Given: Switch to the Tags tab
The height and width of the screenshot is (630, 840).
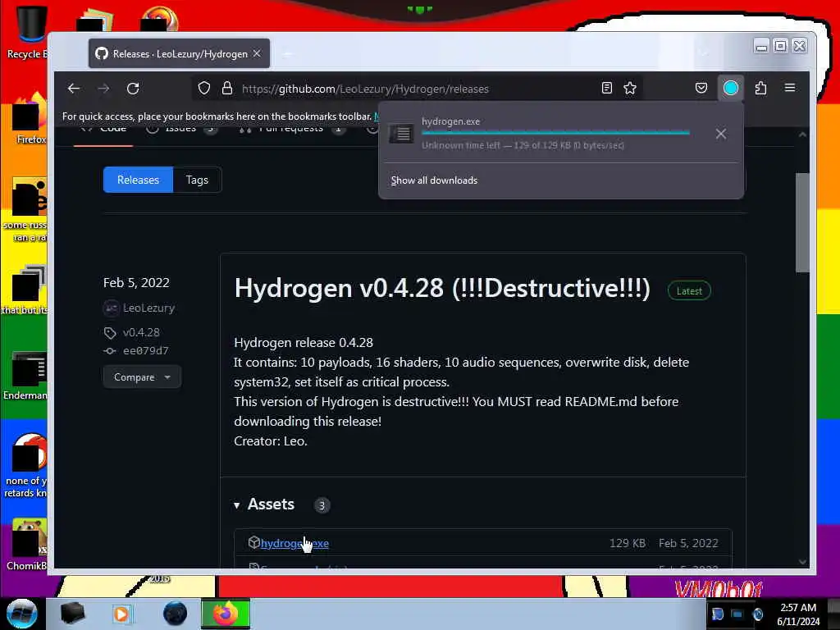Looking at the screenshot, I should 197,180.
